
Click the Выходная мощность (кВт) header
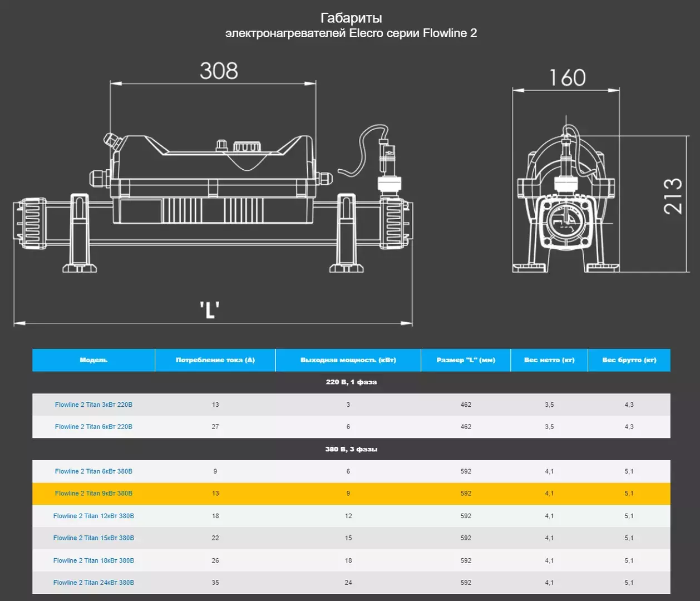pyautogui.click(x=348, y=360)
